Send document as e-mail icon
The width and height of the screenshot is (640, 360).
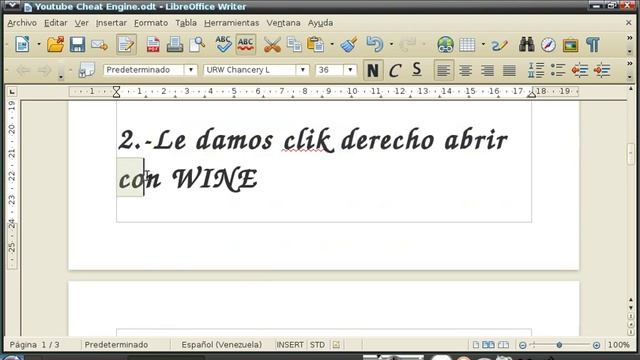tap(99, 44)
